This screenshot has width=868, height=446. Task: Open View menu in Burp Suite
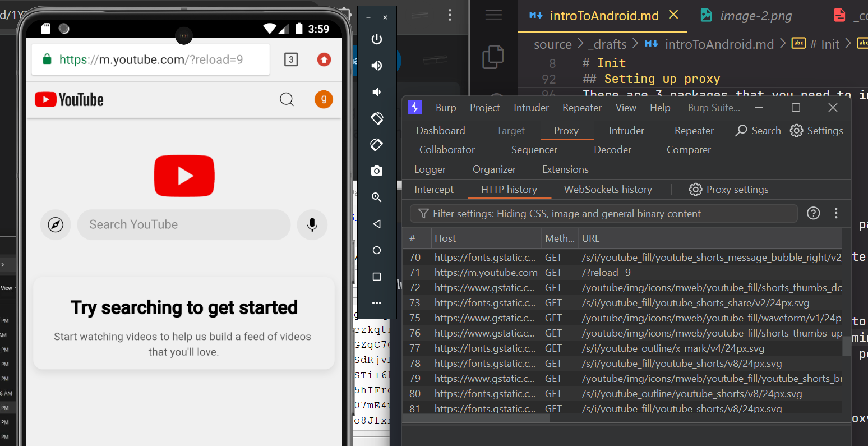(626, 108)
